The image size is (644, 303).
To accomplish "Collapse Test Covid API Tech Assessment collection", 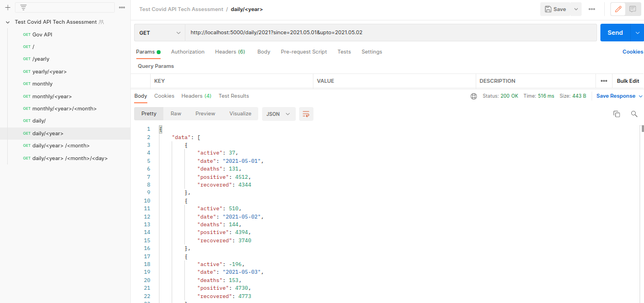I will (x=7, y=22).
